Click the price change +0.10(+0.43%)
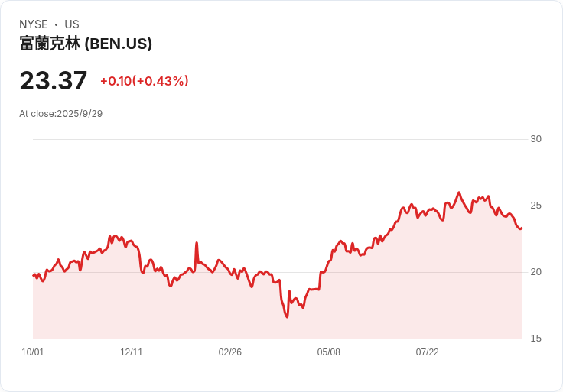The height and width of the screenshot is (392, 563). click(145, 81)
